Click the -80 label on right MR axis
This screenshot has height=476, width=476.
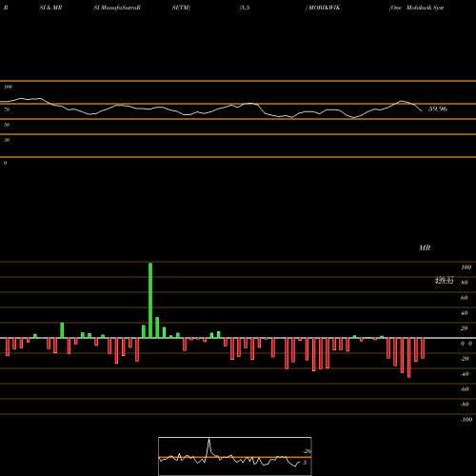465,405
